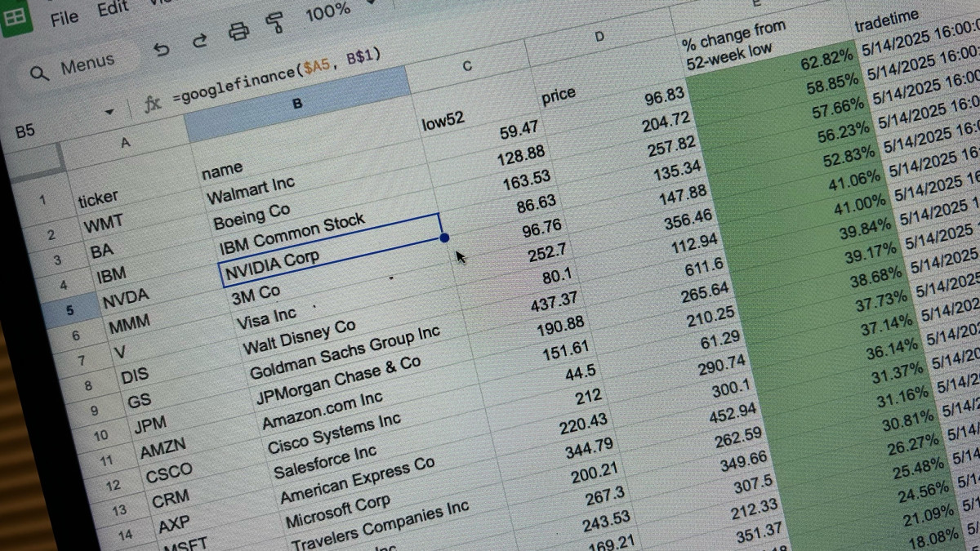Click the 'tradetime' header cell
The image size is (980, 551).
tap(886, 22)
